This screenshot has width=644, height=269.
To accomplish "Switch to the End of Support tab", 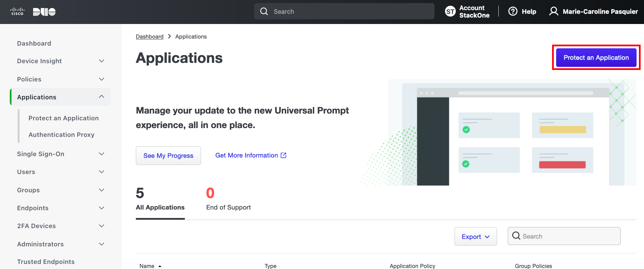I will point(228,199).
